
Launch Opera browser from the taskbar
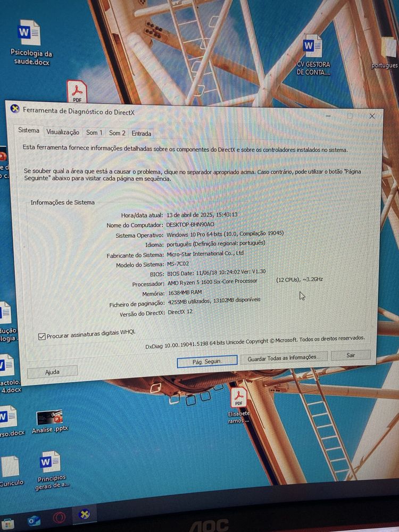tap(59, 518)
